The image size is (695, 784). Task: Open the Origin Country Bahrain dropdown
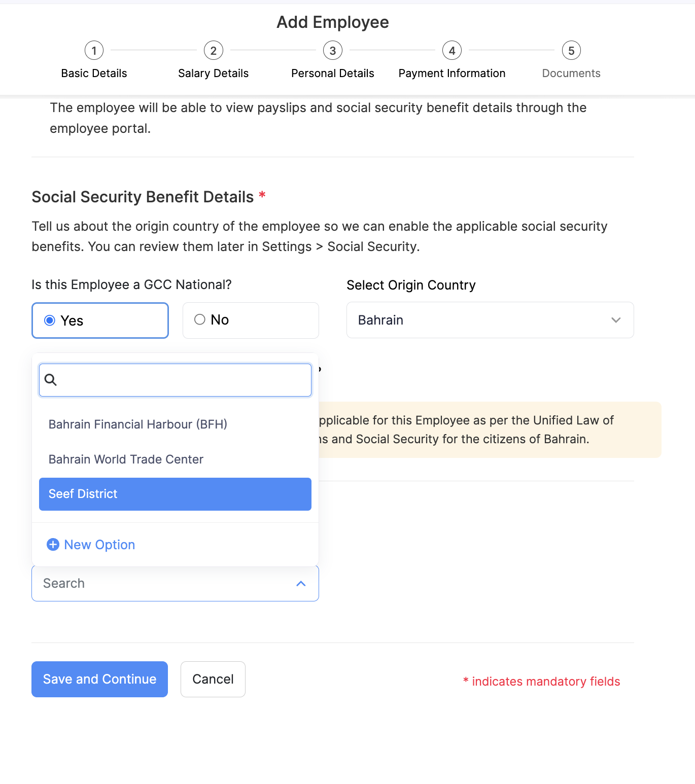490,320
